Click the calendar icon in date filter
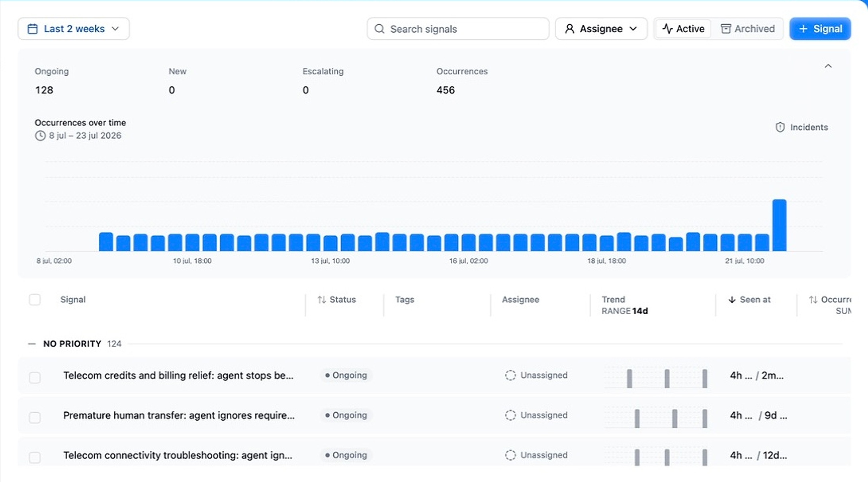Image resolution: width=868 pixels, height=482 pixels. pyautogui.click(x=33, y=29)
